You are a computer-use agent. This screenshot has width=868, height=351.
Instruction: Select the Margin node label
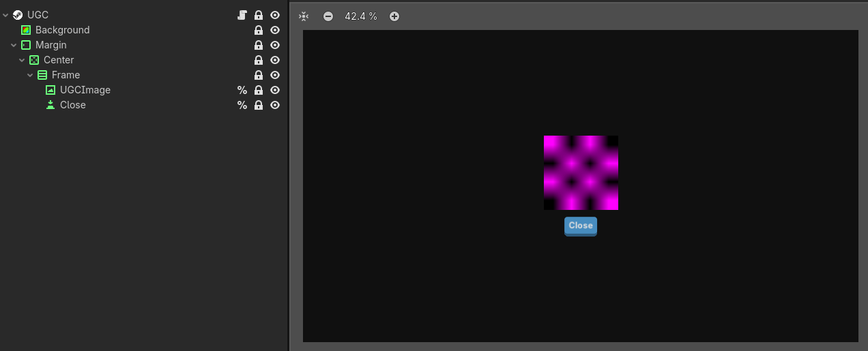coord(51,45)
